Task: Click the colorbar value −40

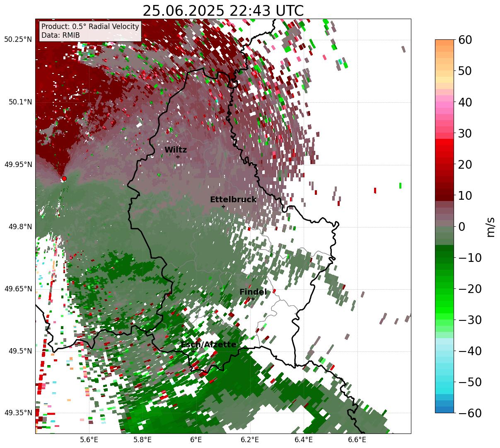Action: pos(470,351)
